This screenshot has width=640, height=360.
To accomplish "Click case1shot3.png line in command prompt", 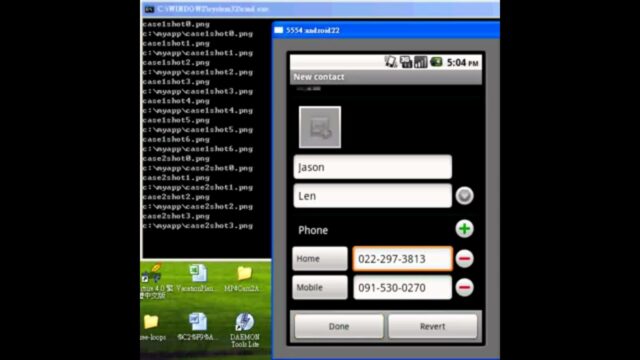I will tap(176, 82).
